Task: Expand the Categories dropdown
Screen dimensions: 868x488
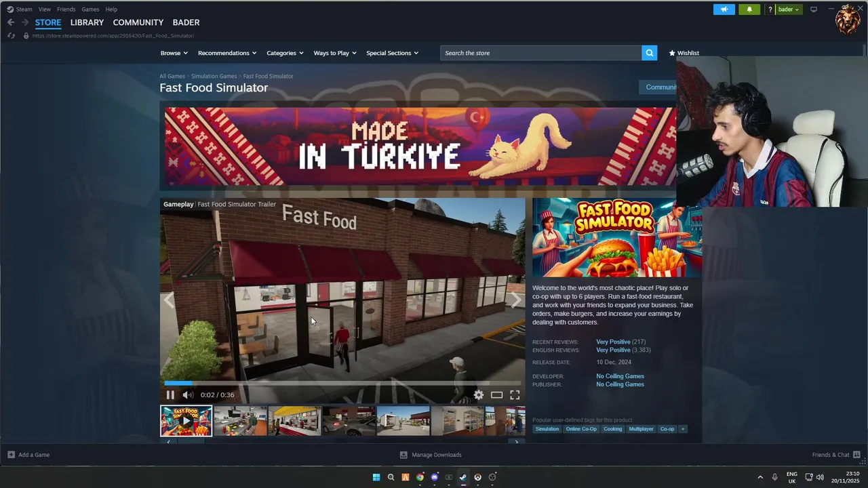Action: click(x=285, y=53)
